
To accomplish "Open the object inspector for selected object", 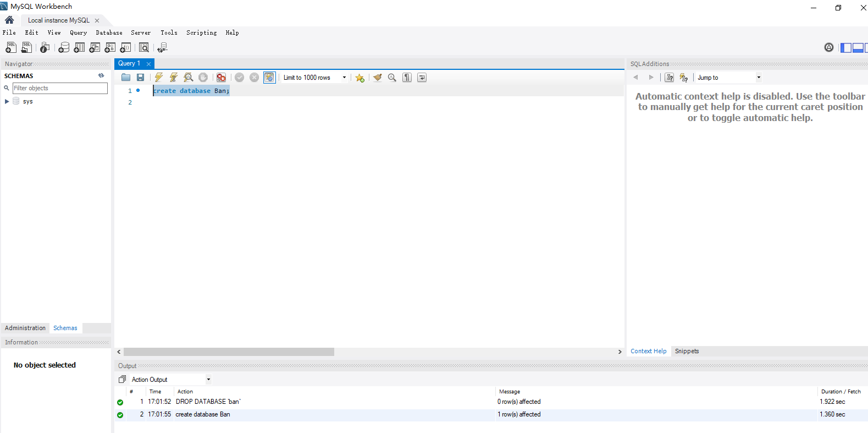I will click(x=45, y=47).
